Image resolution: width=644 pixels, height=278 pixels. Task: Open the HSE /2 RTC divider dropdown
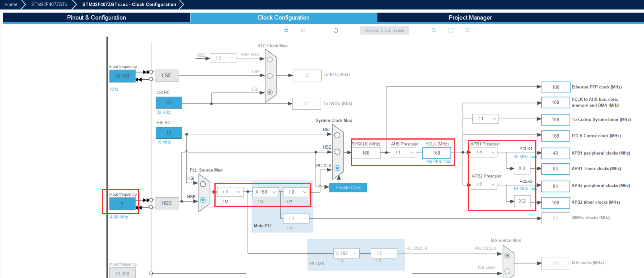pos(223,58)
